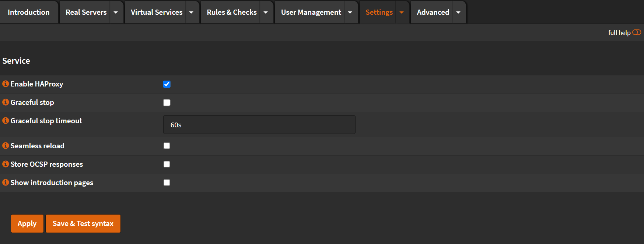Viewport: 644px width, 244px height.
Task: Toggle the full help switch
Action: 637,32
